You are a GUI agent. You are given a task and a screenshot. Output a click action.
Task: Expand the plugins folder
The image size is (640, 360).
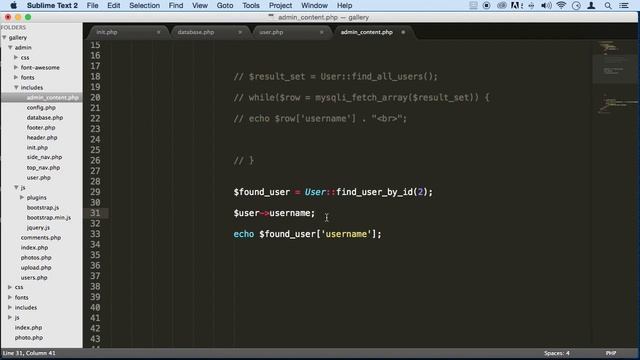[x=22, y=198]
